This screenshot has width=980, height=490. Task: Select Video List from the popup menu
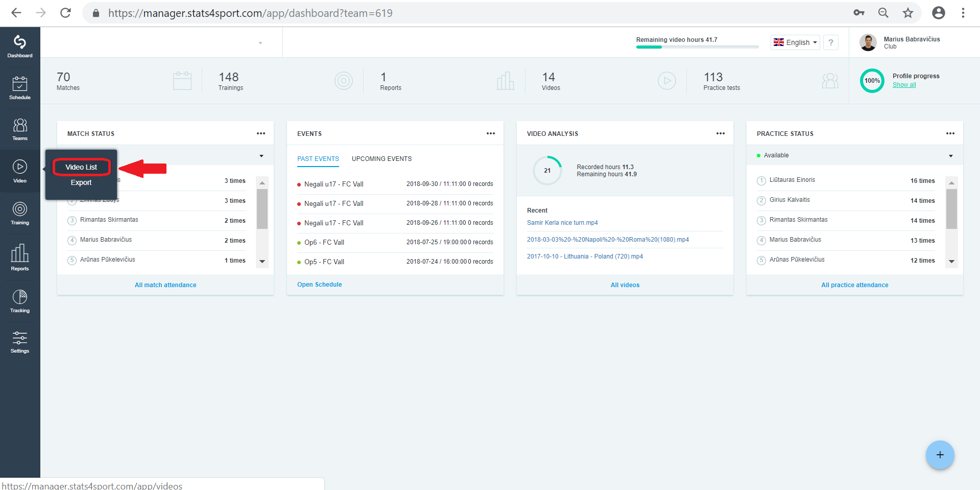tap(81, 167)
